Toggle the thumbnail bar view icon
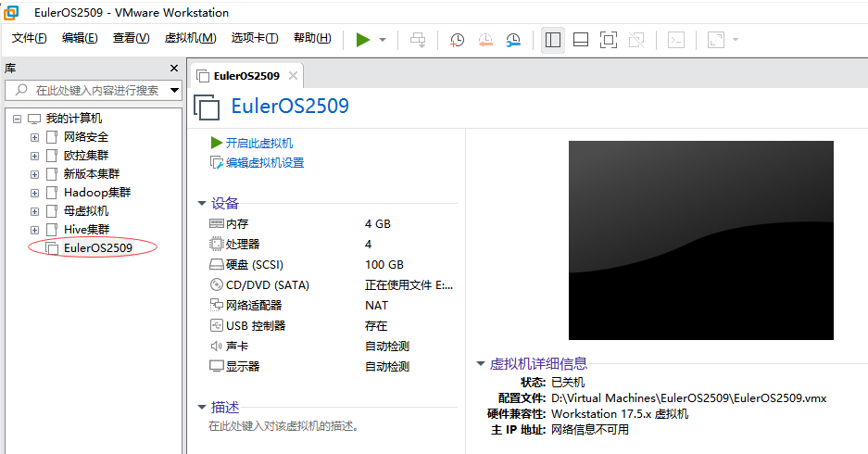This screenshot has height=454, width=868. coord(581,40)
